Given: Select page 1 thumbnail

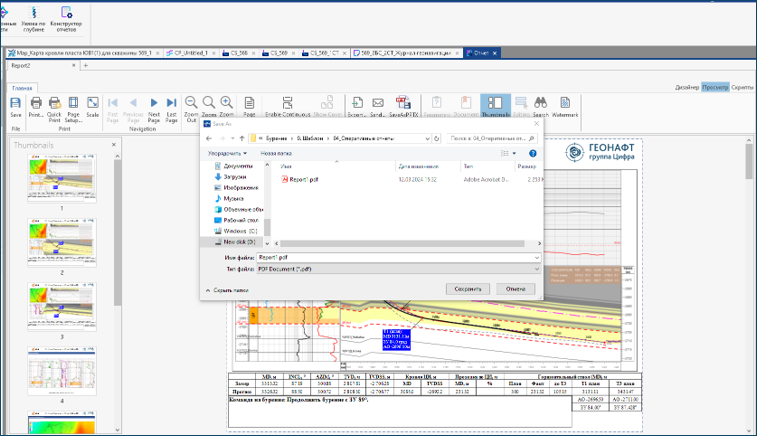Looking at the screenshot, I should (62, 179).
